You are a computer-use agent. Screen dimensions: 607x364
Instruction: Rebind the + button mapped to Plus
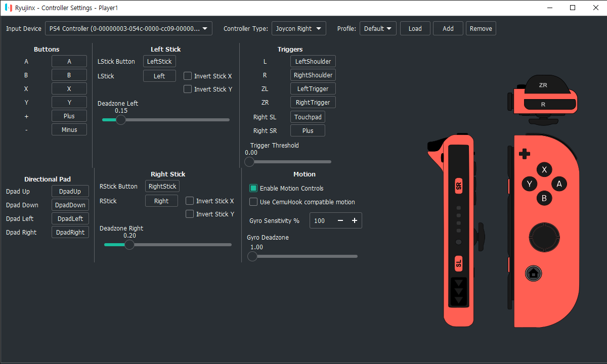tap(69, 116)
